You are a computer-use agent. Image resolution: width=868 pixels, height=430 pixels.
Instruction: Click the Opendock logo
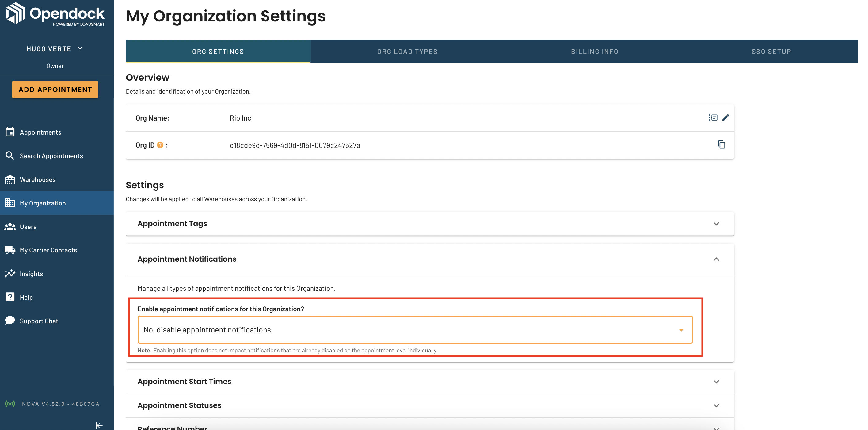click(x=55, y=14)
